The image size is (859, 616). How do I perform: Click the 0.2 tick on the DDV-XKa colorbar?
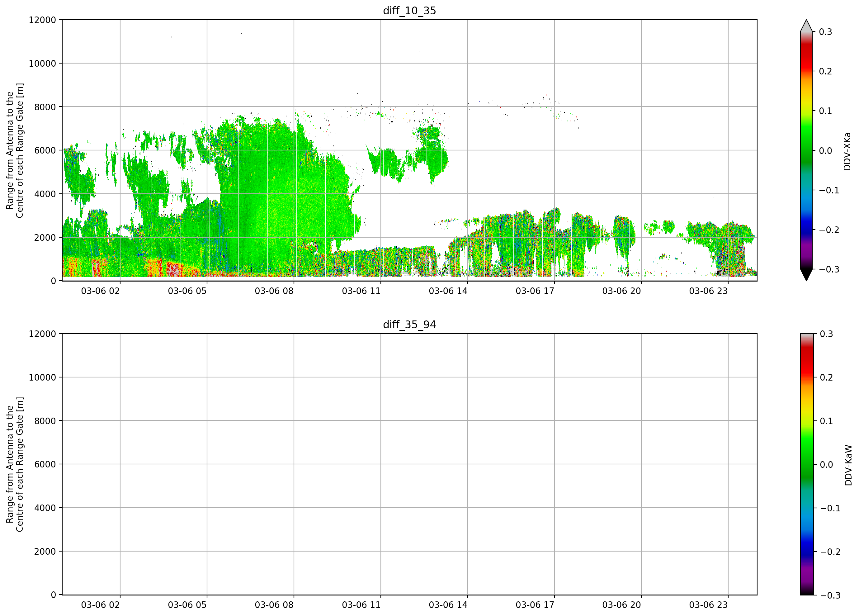(x=825, y=71)
